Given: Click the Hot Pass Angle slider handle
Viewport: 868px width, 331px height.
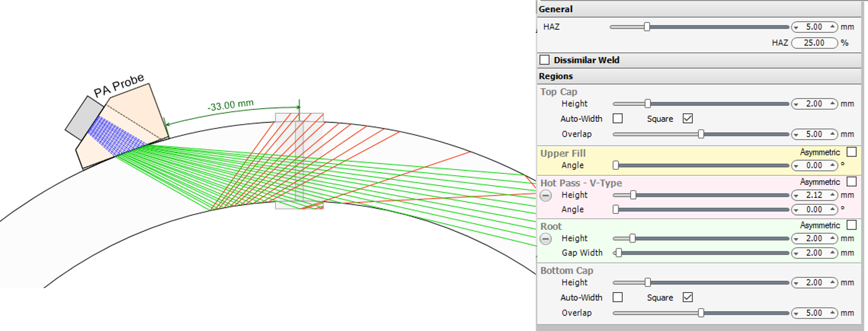Looking at the screenshot, I should [x=616, y=209].
